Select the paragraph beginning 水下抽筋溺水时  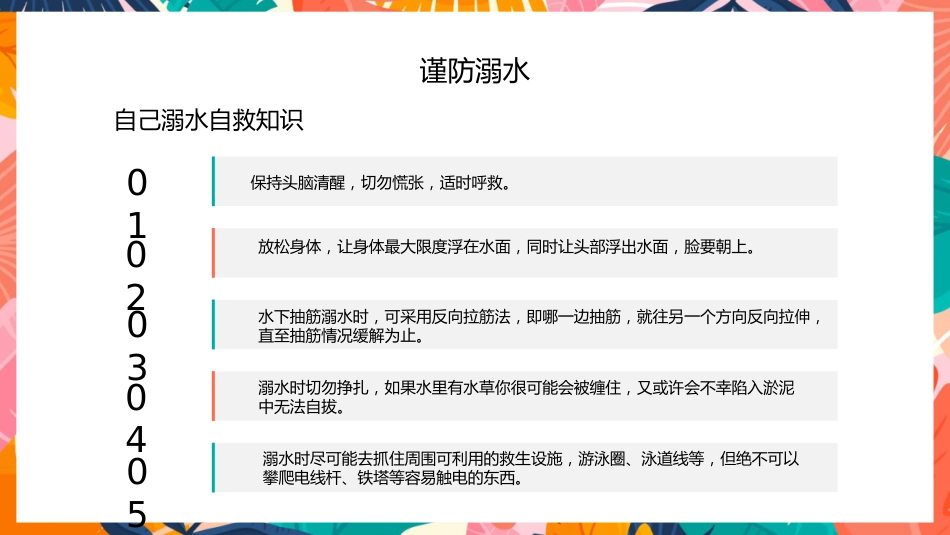(540, 326)
